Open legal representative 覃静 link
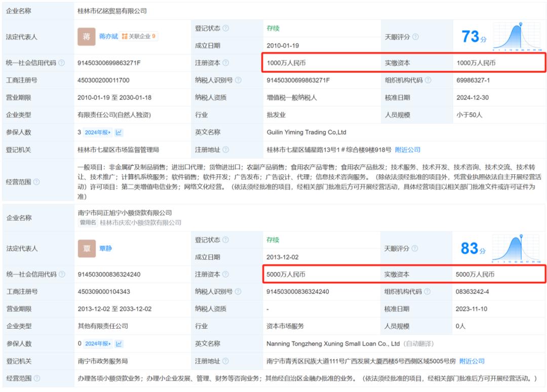The height and width of the screenshot is (392, 547). coord(106,248)
